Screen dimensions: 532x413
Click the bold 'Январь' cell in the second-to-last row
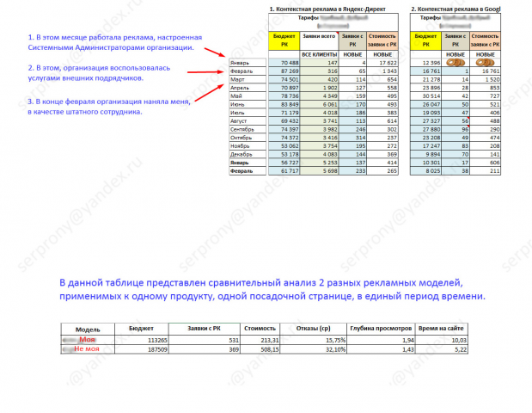point(248,163)
